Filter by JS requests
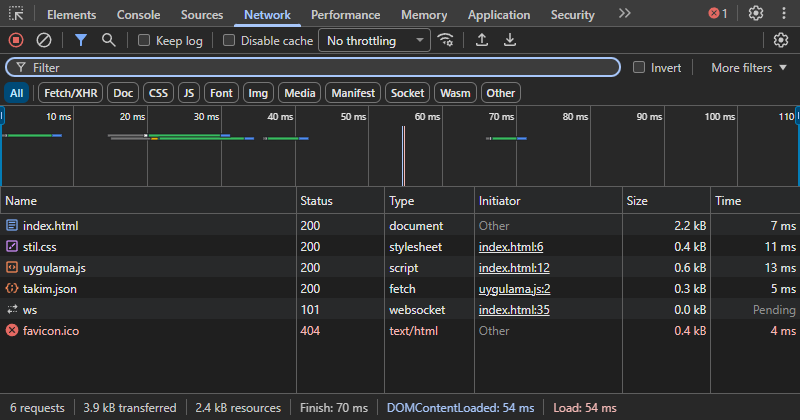 click(x=189, y=93)
